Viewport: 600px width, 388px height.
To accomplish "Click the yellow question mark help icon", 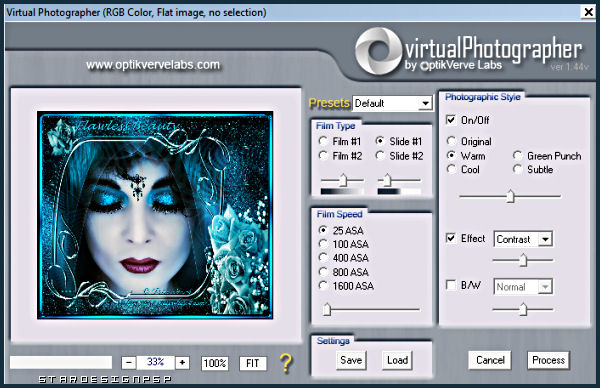I will (x=286, y=363).
